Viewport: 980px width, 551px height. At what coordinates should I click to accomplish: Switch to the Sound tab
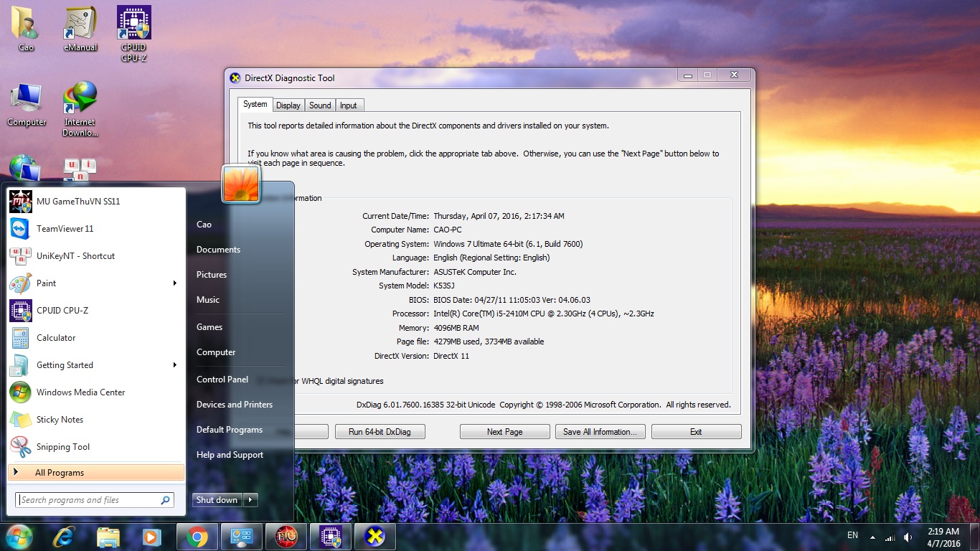click(320, 105)
